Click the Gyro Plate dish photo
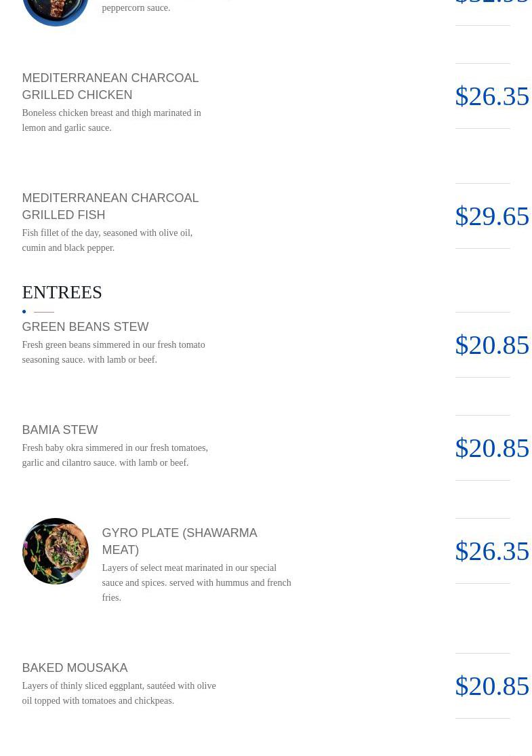The height and width of the screenshot is (756, 532). click(x=55, y=551)
